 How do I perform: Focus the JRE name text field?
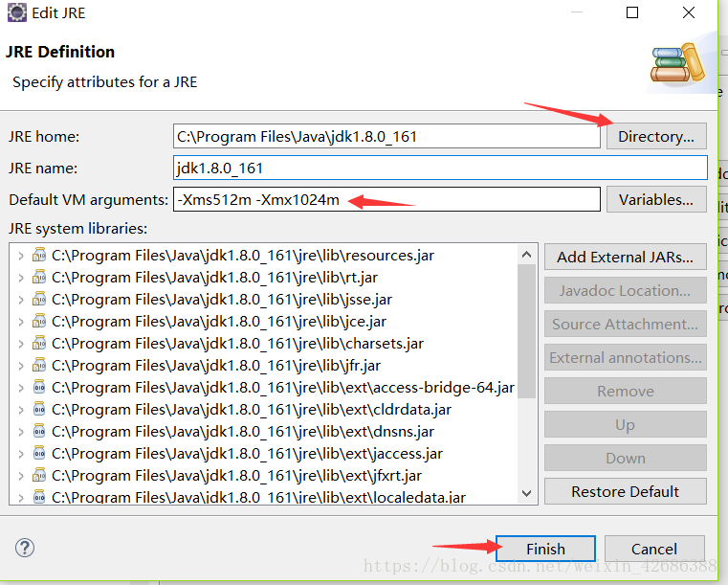click(x=440, y=168)
